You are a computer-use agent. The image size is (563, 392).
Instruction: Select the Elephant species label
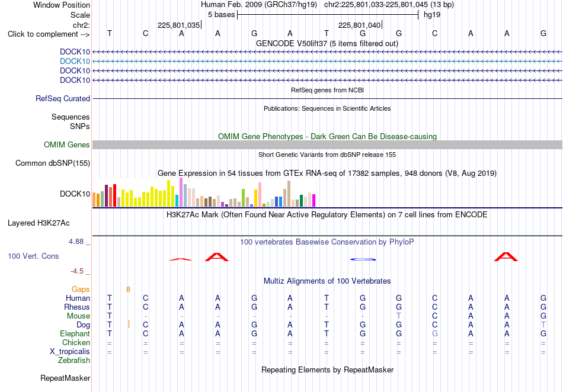pyautogui.click(x=75, y=333)
